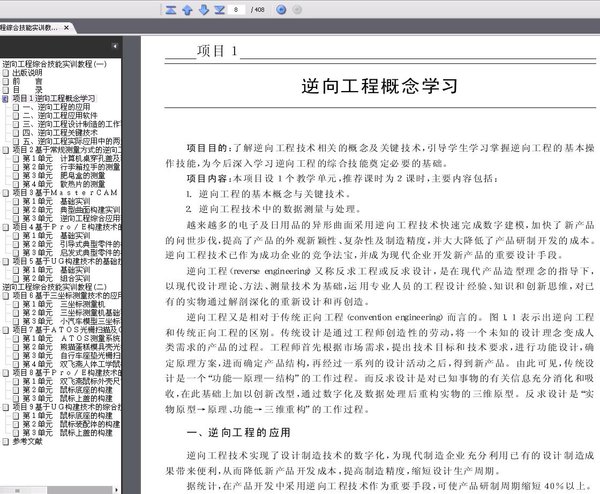The height and width of the screenshot is (494, 600).
Task: Click bookmark icon beside 前 言
Action: pos(5,81)
